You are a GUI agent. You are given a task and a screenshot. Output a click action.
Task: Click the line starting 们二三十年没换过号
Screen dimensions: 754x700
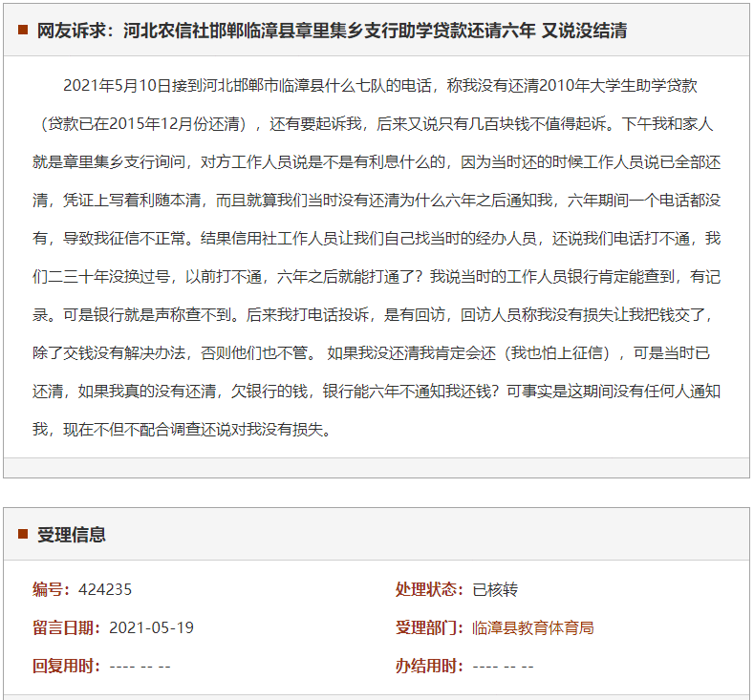[x=377, y=277]
